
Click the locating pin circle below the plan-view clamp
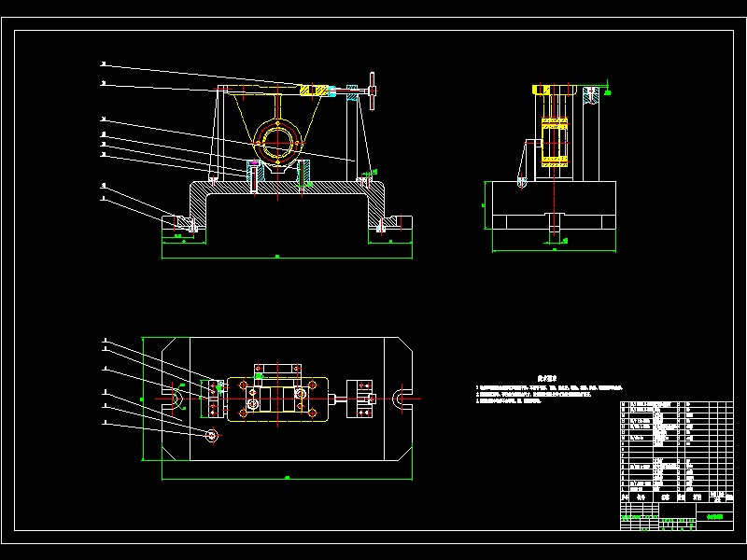pyautogui.click(x=213, y=435)
